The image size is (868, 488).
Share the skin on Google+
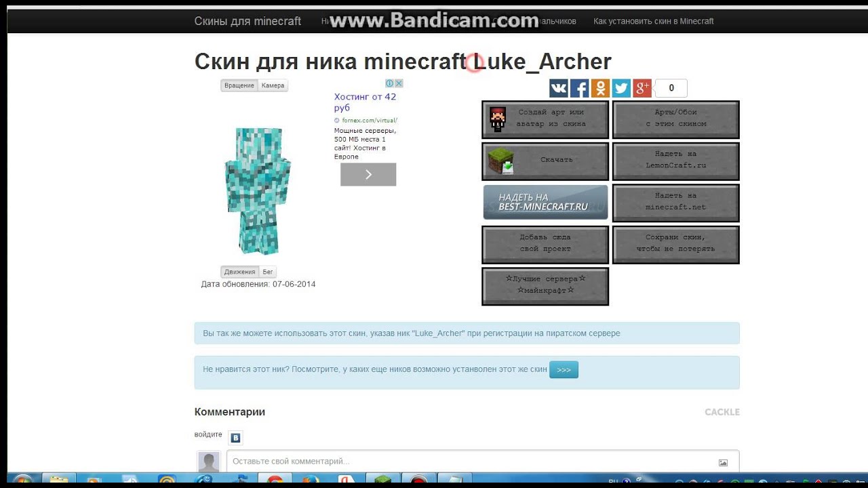642,88
